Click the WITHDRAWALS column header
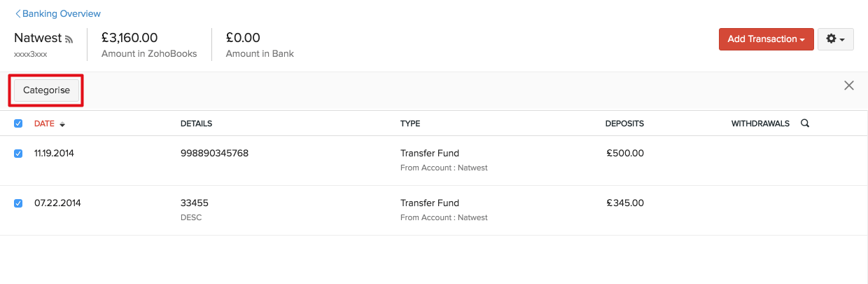868x284 pixels. 760,123
